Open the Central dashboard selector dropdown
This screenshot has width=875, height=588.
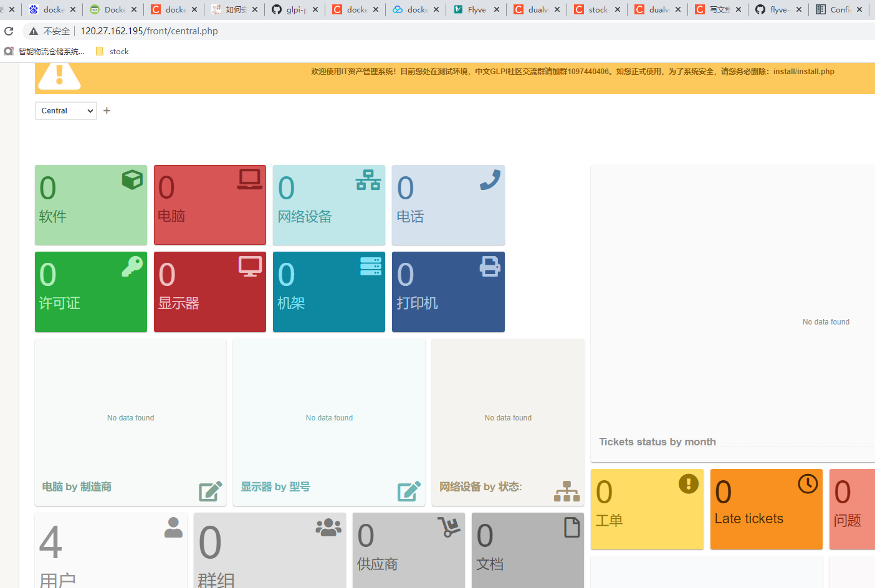pyautogui.click(x=65, y=110)
